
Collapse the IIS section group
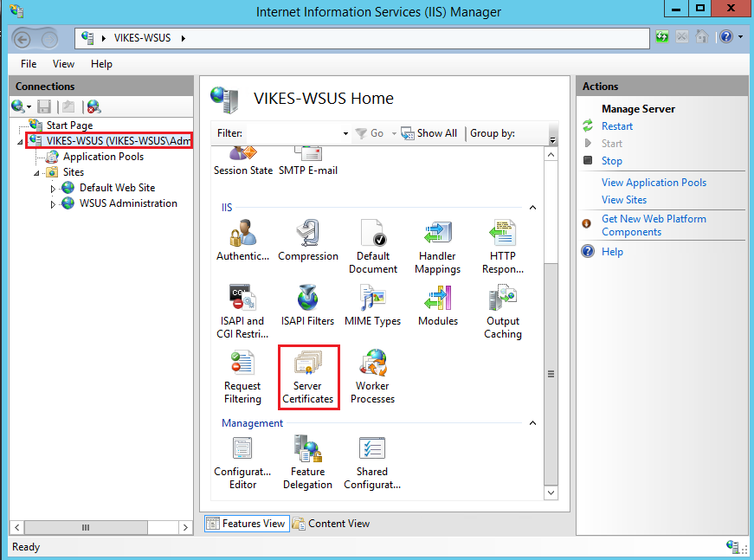(x=532, y=209)
